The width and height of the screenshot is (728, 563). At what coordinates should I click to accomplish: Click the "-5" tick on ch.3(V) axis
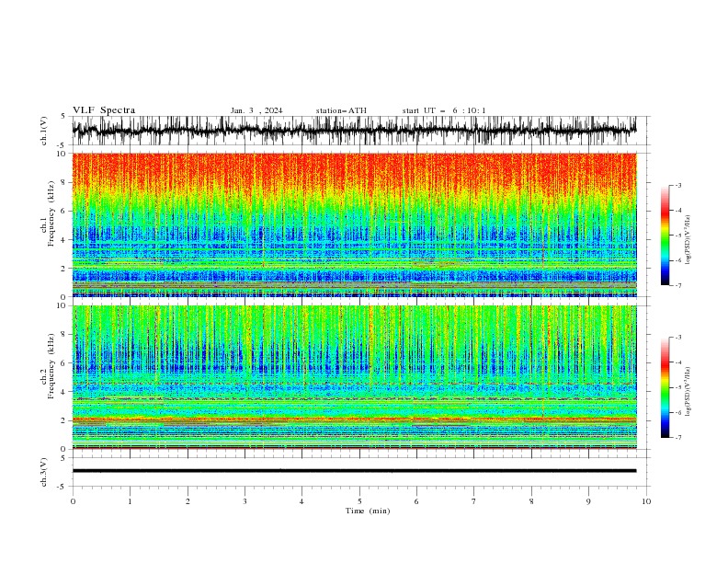click(63, 487)
